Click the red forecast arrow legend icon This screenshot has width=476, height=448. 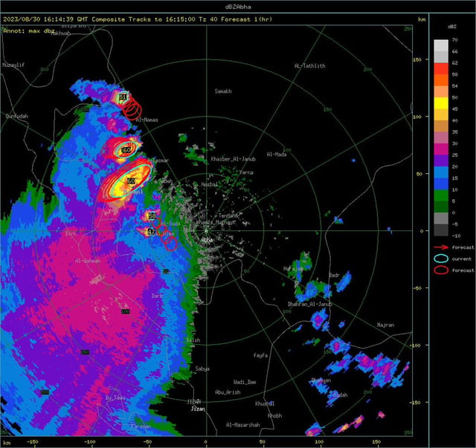441,247
